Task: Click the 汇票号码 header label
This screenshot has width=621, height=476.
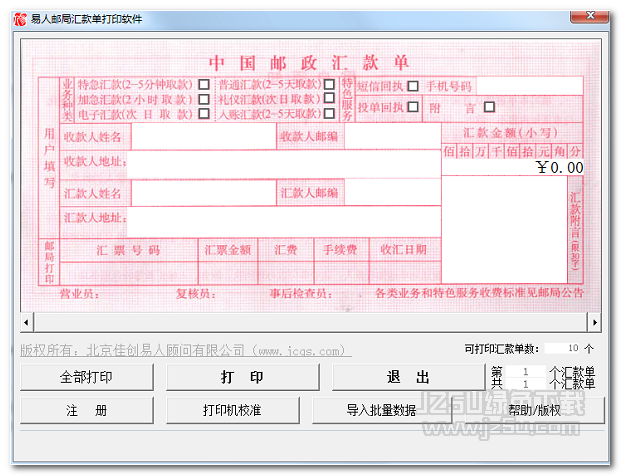Action: tap(128, 250)
